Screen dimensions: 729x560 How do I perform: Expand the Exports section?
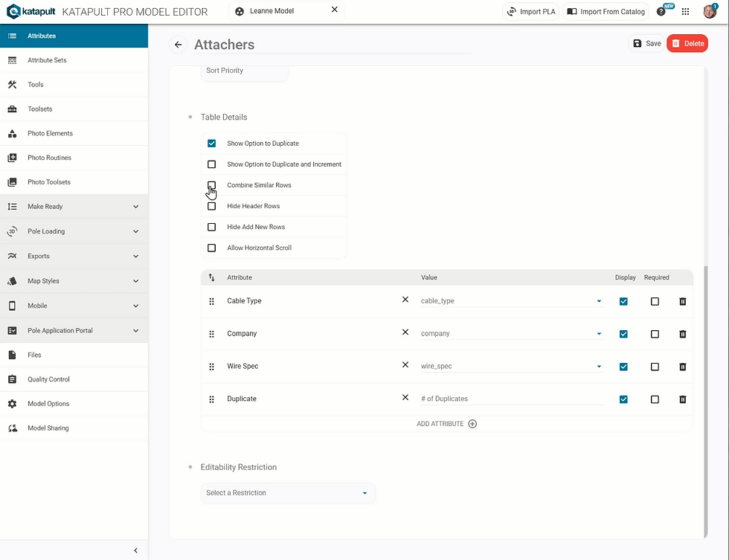point(74,256)
